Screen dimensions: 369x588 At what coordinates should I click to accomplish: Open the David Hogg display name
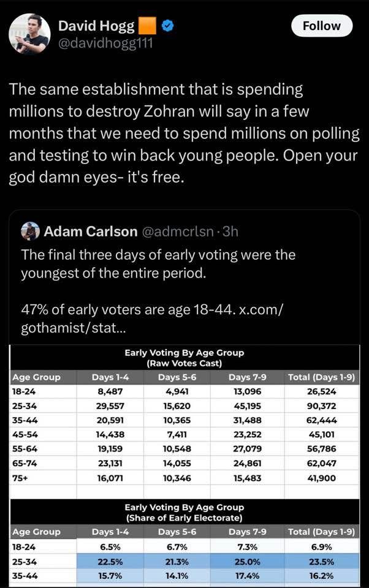(x=96, y=26)
